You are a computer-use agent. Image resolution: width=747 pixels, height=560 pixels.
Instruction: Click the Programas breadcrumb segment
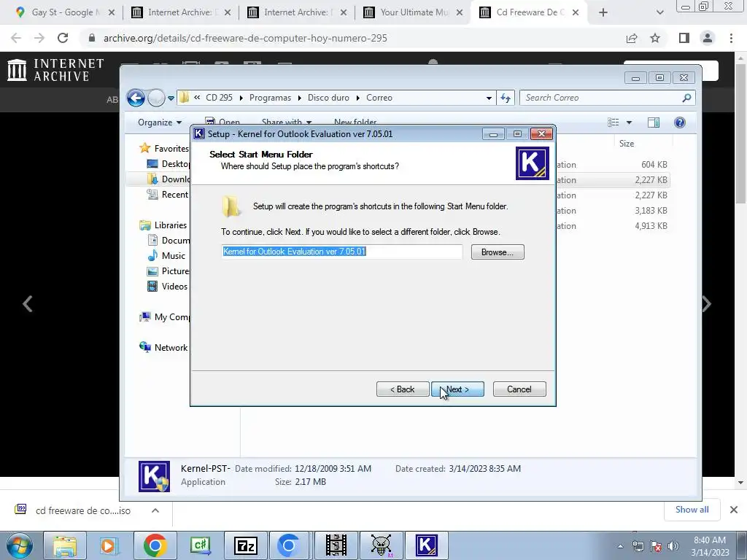coord(270,98)
